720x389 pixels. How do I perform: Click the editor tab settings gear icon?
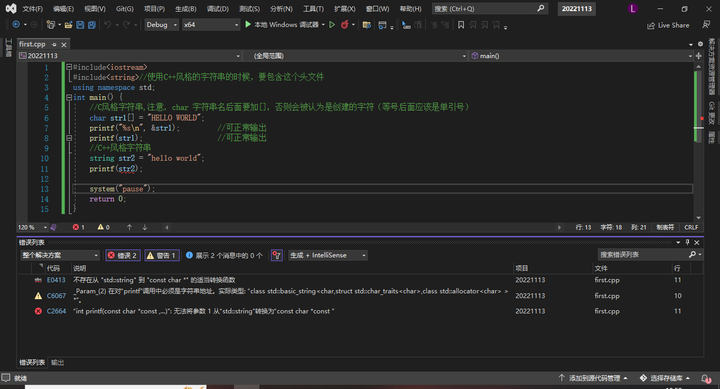click(700, 44)
